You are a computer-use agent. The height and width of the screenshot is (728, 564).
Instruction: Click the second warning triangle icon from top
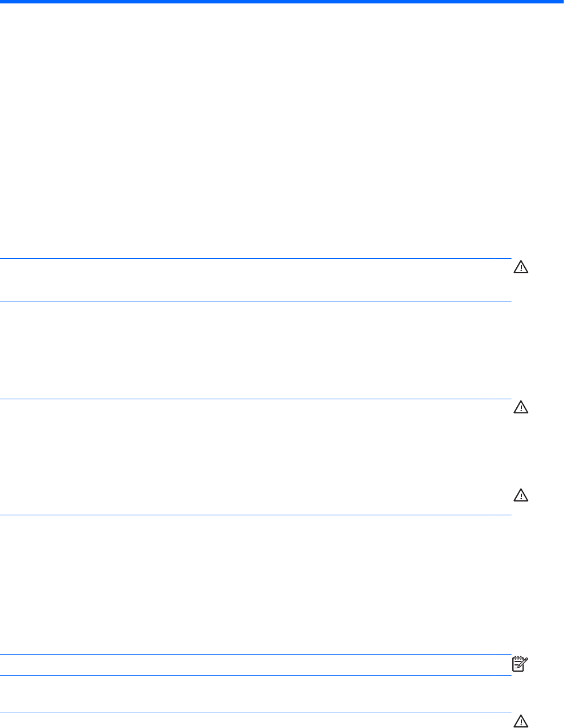[x=520, y=407]
